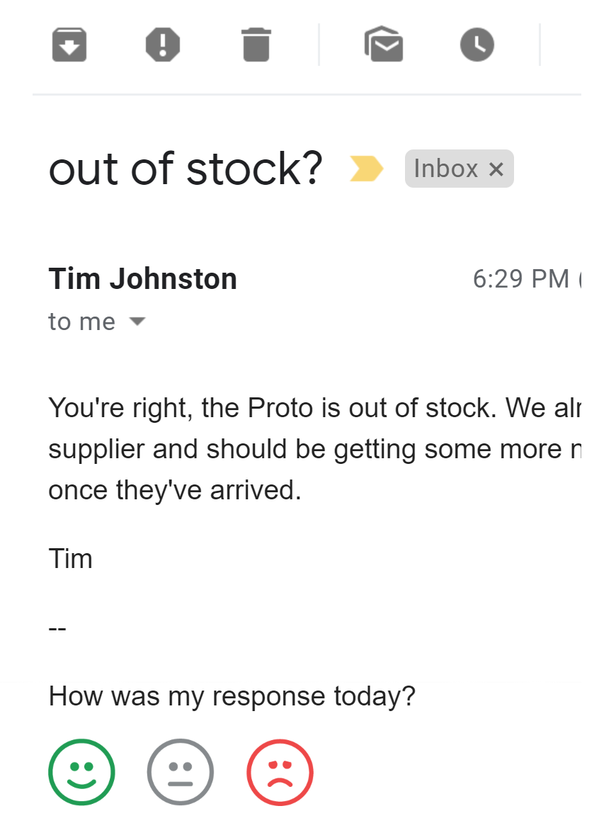Viewport: 616px width, 840px height.
Task: Remove the Inbox label with X
Action: click(x=496, y=169)
